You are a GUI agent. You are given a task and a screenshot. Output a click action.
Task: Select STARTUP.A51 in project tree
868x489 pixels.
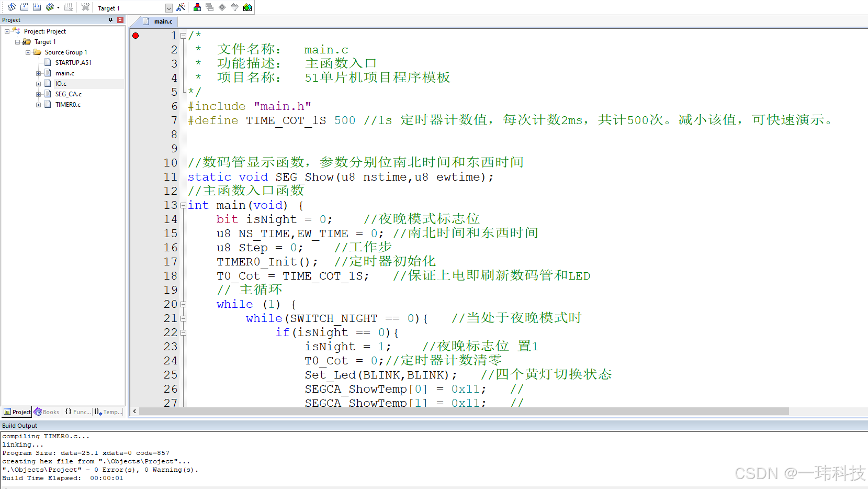[73, 63]
